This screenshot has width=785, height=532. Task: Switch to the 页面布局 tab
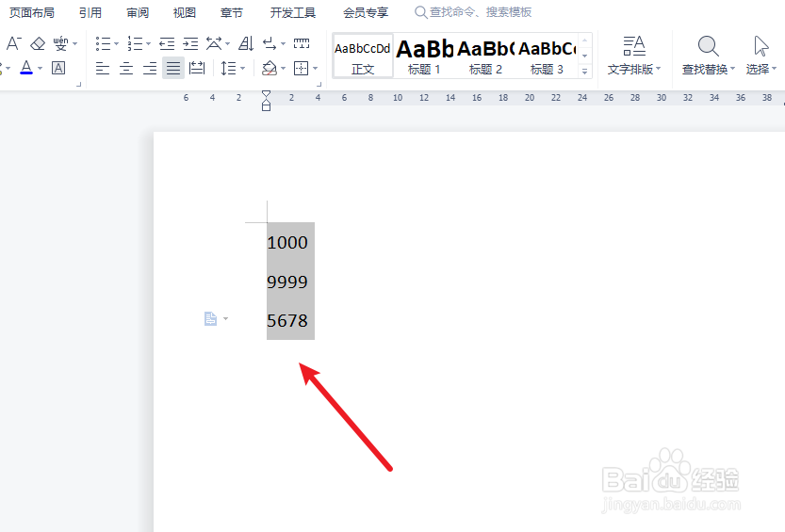31,12
